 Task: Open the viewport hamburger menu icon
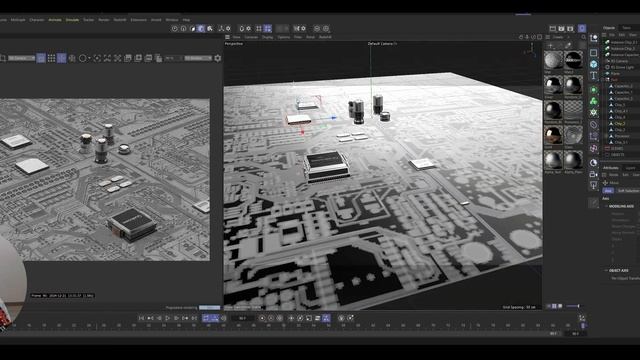(227, 37)
